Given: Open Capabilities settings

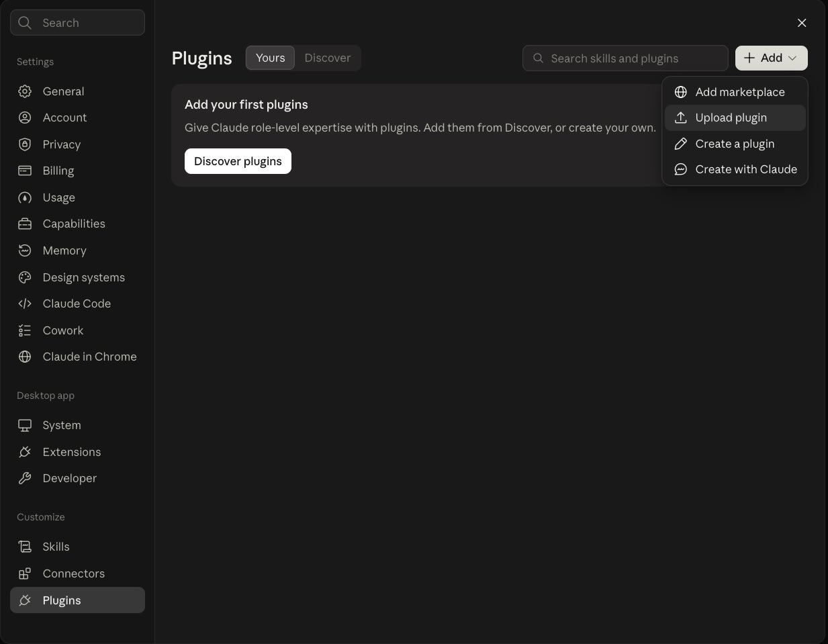Looking at the screenshot, I should [77, 224].
